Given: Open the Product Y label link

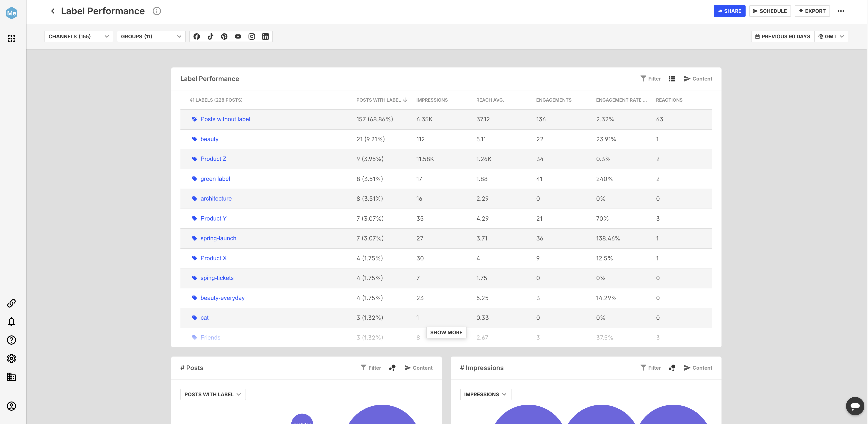Looking at the screenshot, I should (213, 219).
